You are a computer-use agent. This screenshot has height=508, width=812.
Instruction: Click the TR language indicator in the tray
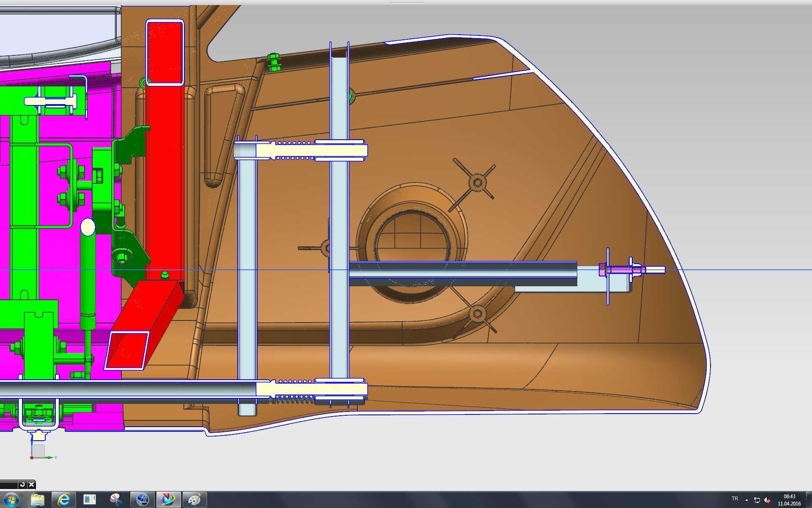click(735, 499)
